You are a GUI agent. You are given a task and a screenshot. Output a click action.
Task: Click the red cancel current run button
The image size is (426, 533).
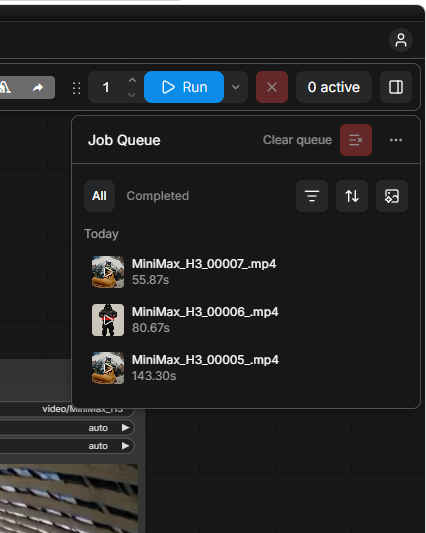(x=272, y=87)
